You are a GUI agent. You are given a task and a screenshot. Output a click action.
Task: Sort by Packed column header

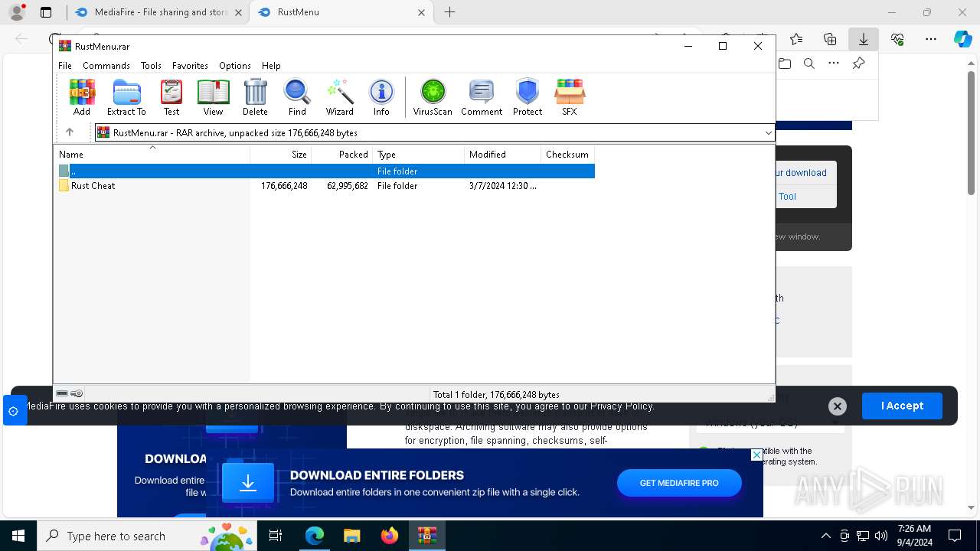342,154
